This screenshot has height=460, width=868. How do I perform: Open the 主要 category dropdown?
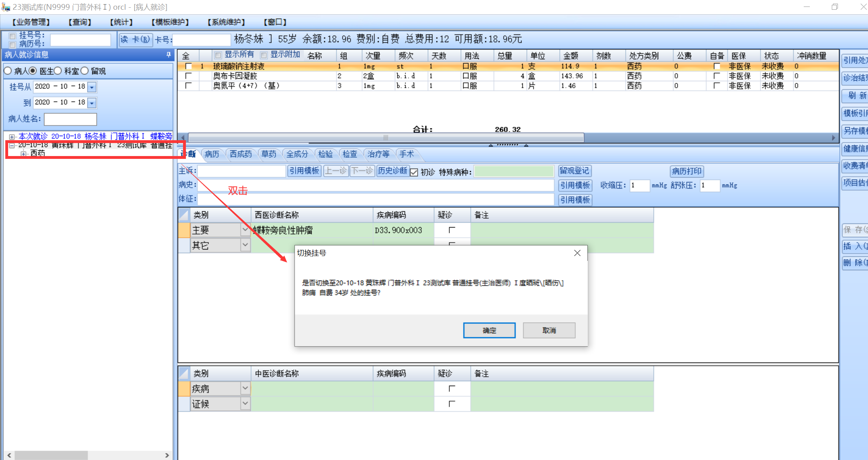[245, 230]
